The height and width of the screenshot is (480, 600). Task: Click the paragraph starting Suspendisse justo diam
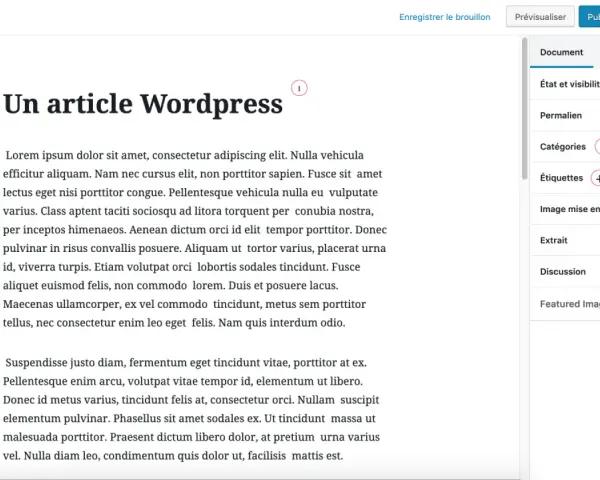191,409
